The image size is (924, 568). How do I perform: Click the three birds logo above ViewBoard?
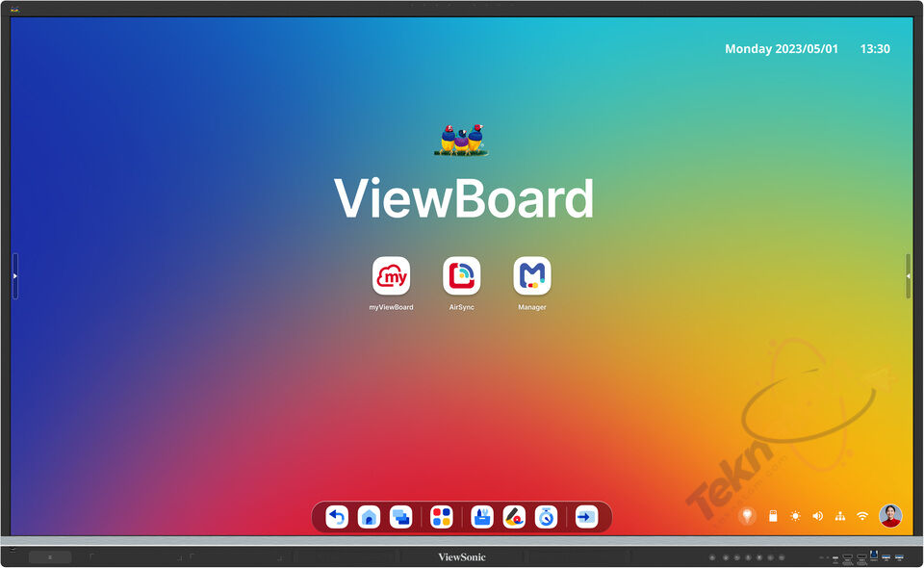461,140
